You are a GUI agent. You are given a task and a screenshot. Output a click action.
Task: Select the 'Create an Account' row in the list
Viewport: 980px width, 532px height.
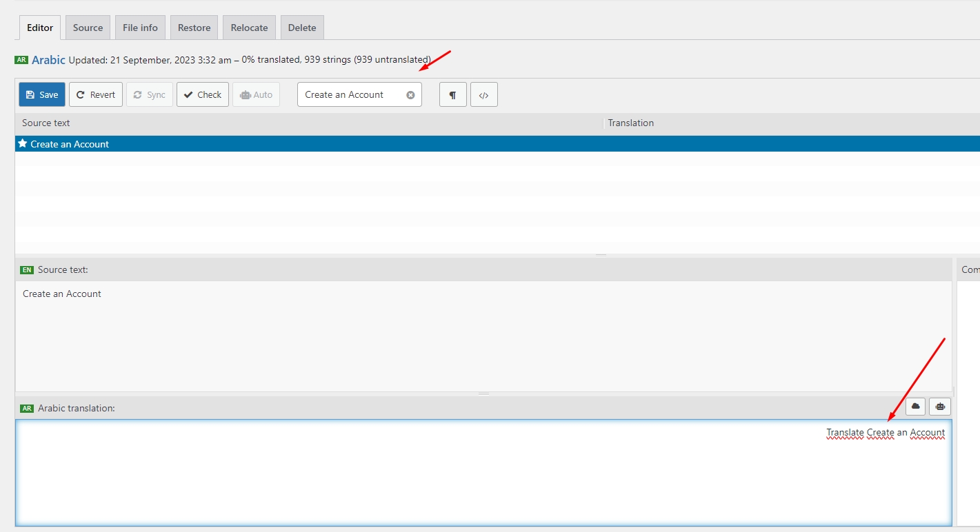(x=276, y=144)
